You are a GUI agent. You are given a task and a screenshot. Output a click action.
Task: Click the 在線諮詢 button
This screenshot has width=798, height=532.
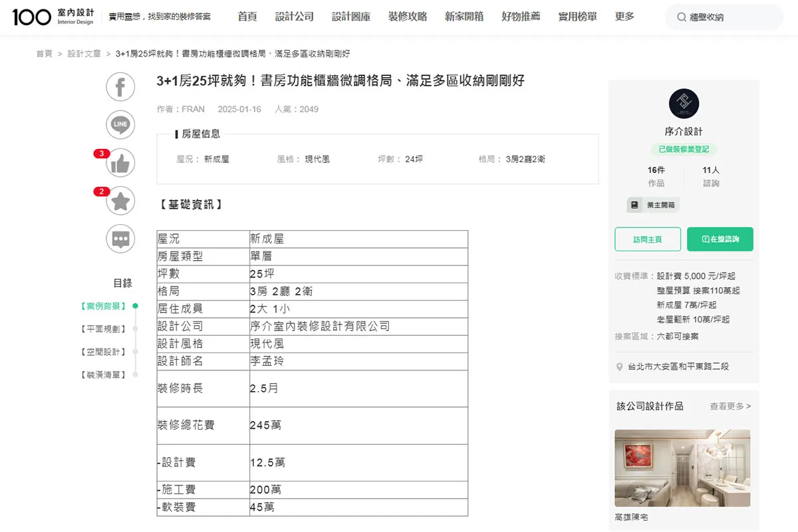point(720,239)
